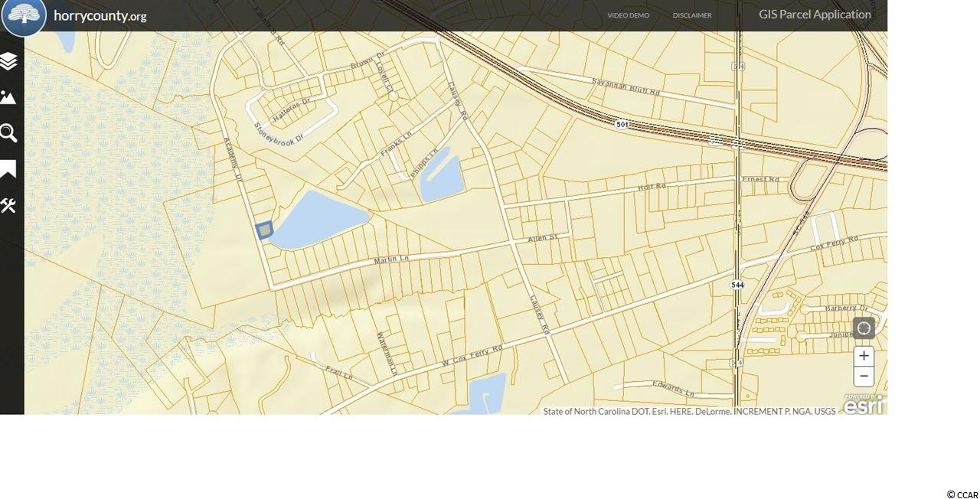980x499 pixels.
Task: Click the GIS Parcel Application title
Action: pos(814,15)
